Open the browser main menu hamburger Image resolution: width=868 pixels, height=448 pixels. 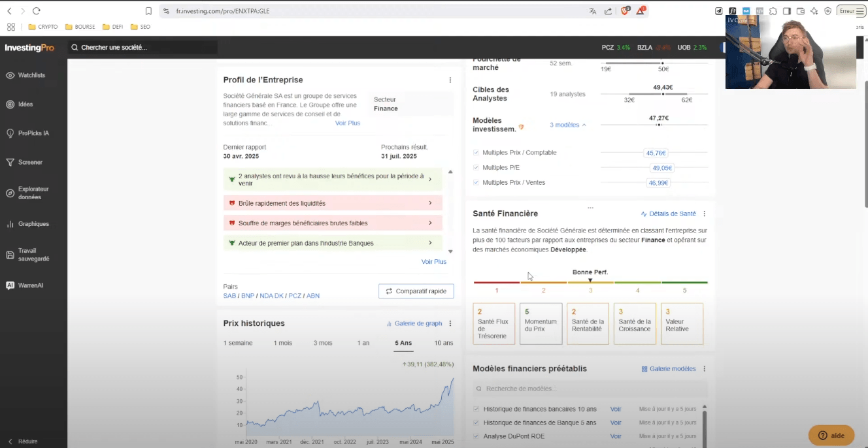pos(861,11)
